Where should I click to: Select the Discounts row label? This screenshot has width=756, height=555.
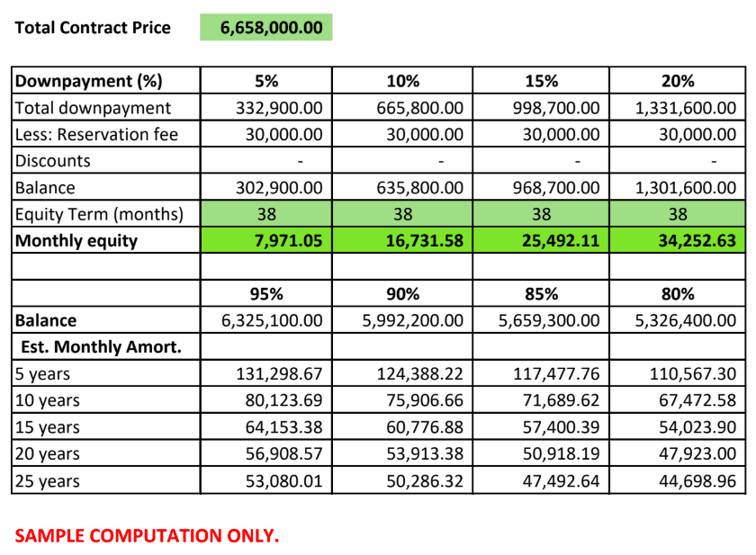point(53,161)
